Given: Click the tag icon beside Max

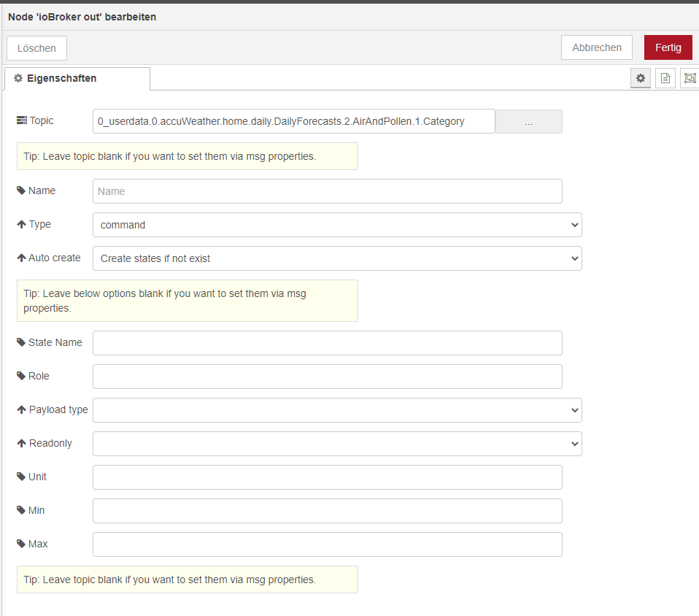Looking at the screenshot, I should coord(21,544).
